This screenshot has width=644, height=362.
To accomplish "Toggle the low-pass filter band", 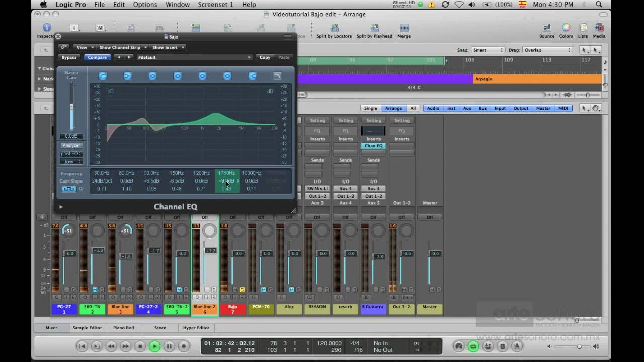I will [277, 76].
